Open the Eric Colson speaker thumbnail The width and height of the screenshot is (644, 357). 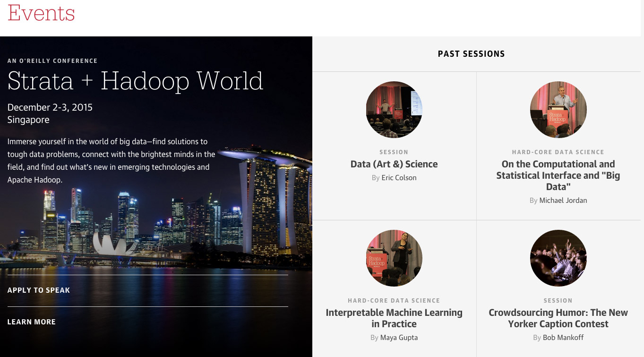tap(394, 110)
